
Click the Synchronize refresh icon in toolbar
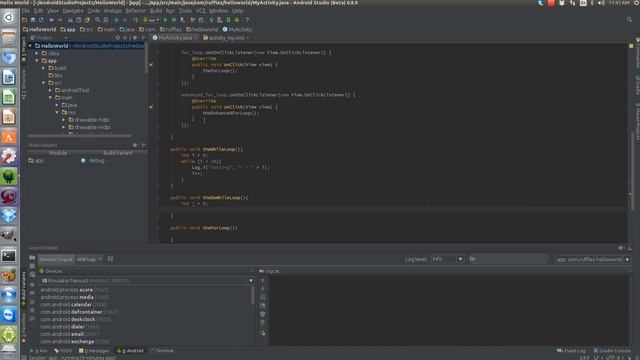(42, 20)
